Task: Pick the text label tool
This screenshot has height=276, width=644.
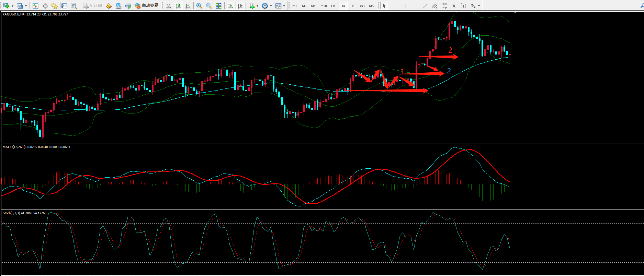Action: 463,6
